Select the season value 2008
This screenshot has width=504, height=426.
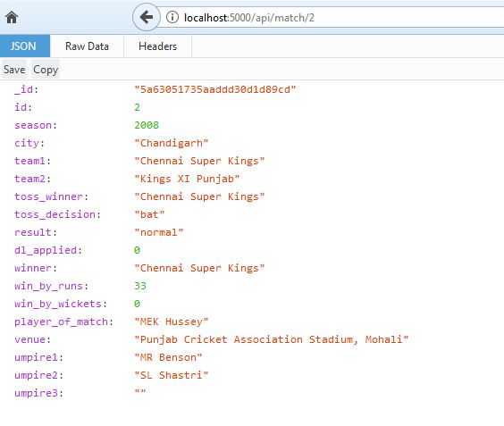(x=147, y=125)
